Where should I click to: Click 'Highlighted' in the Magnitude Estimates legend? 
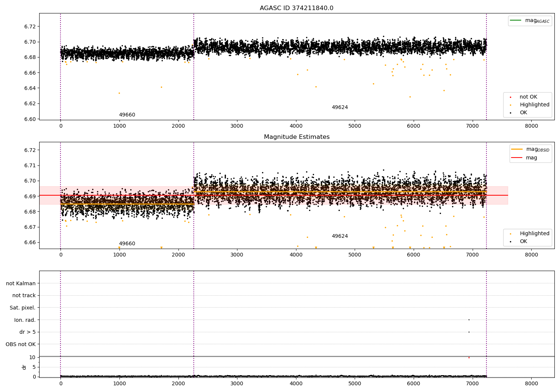tap(534, 234)
